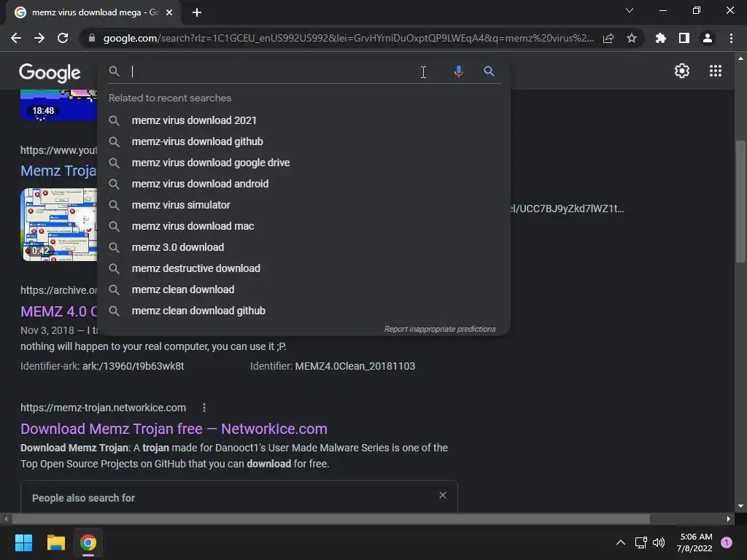747x560 pixels.
Task: Click identifier MEMZ4.0Clean_20181103 text
Action: pyautogui.click(x=355, y=366)
